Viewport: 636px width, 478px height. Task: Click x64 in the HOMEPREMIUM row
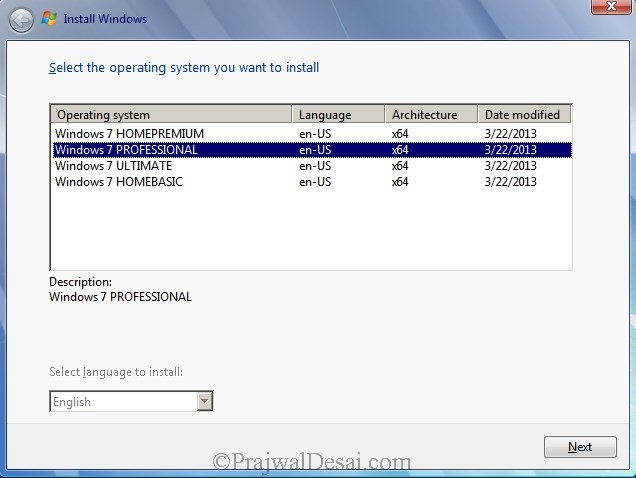400,134
